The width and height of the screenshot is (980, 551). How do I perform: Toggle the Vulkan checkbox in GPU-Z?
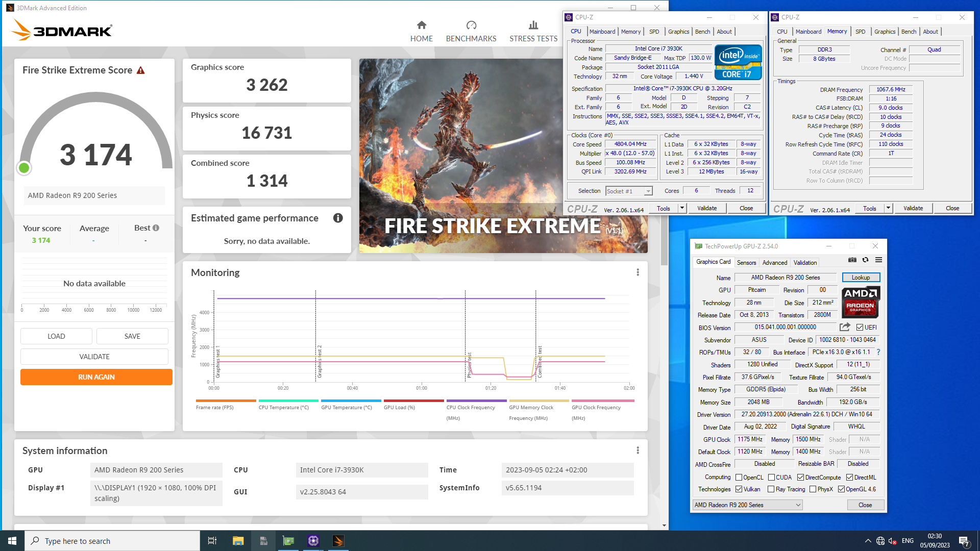pos(739,489)
